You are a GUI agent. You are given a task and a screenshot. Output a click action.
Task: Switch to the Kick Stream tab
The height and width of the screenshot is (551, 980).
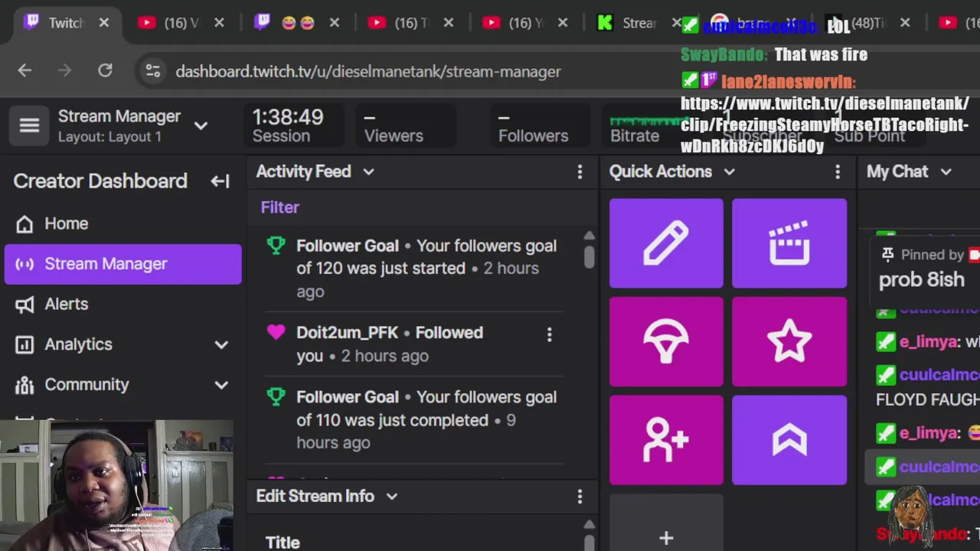pyautogui.click(x=639, y=23)
